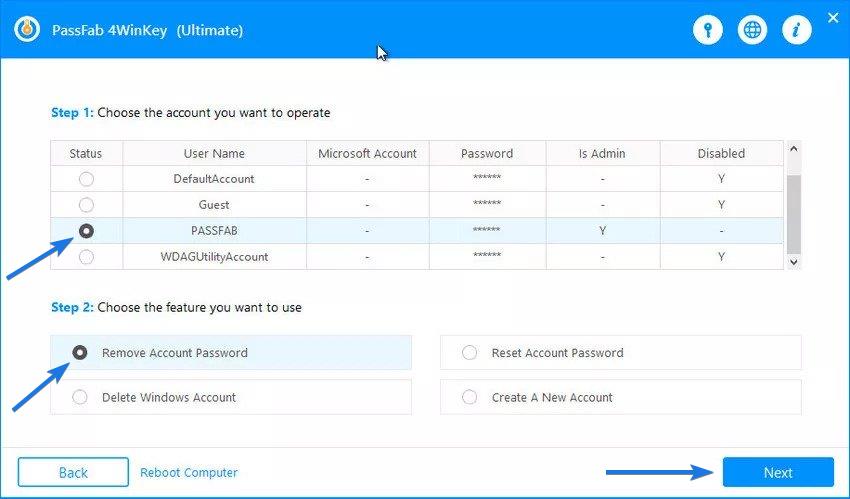Click the Reboot Computer link
850x499 pixels.
tap(189, 472)
